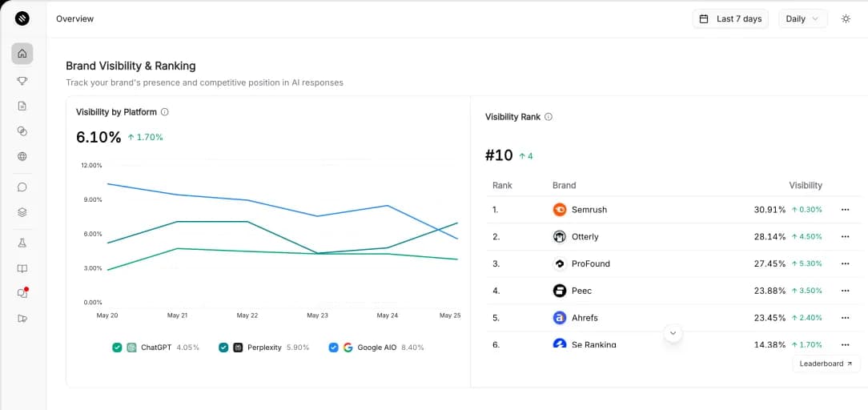
Task: Click the Perplexity logo in the chart legend
Action: coord(238,348)
